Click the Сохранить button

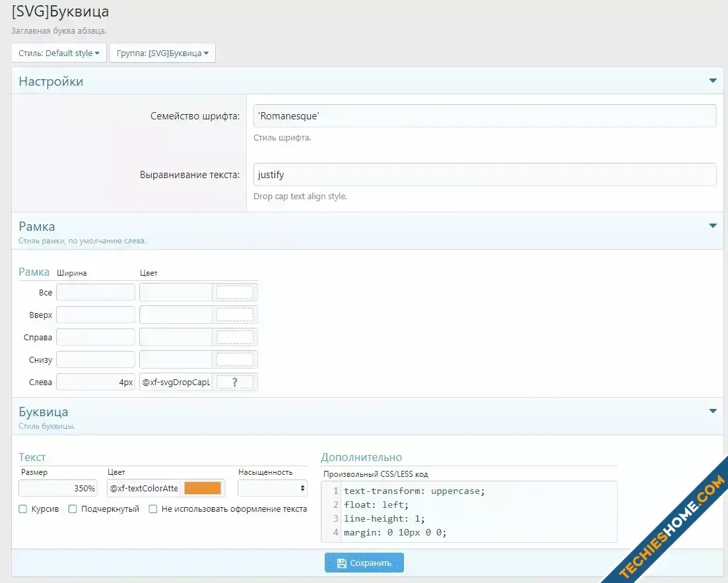pyautogui.click(x=364, y=563)
